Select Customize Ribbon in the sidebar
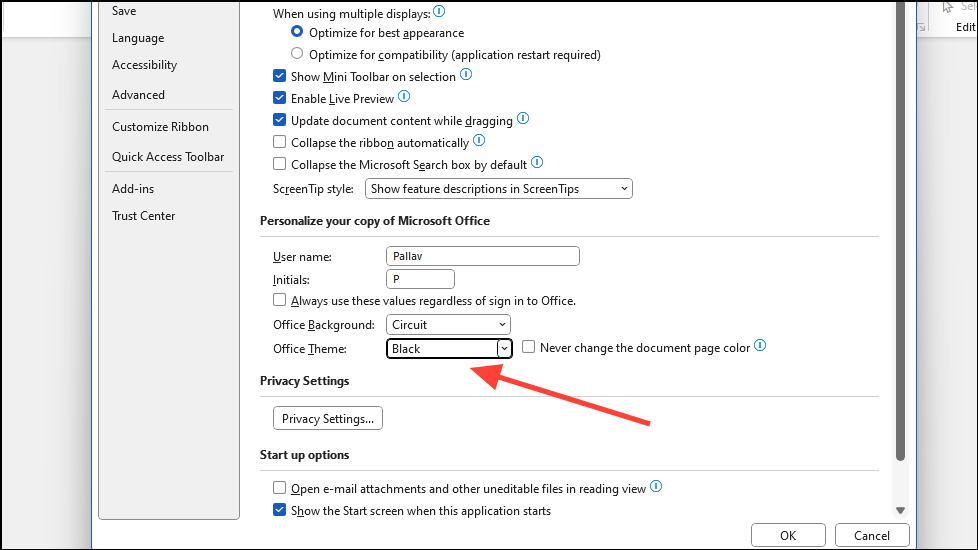 pyautogui.click(x=160, y=127)
